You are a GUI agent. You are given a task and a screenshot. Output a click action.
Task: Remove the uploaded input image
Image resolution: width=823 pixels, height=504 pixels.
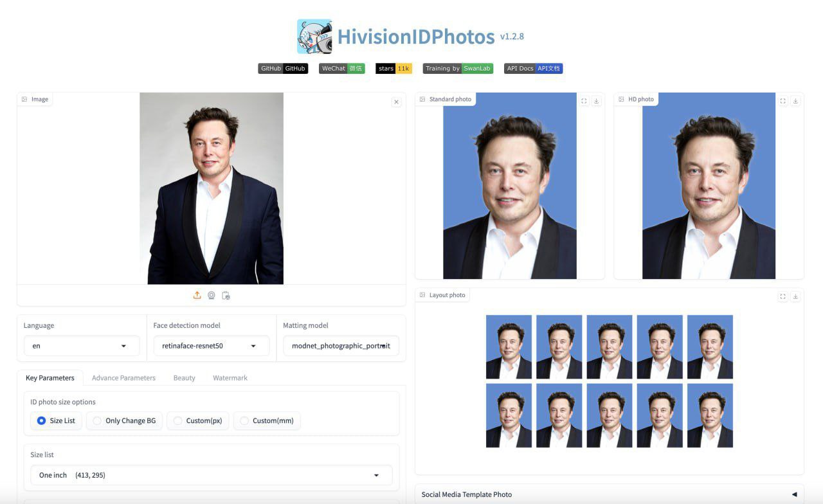click(x=396, y=102)
